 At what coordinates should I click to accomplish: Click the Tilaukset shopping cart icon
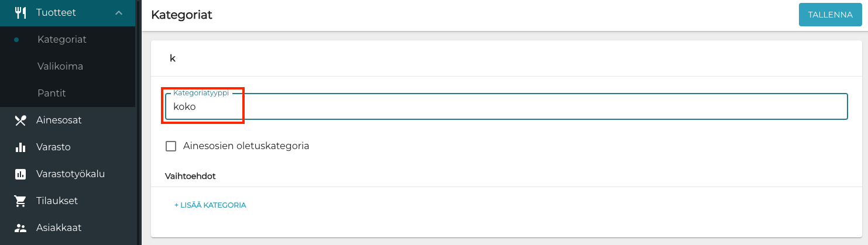coord(20,201)
